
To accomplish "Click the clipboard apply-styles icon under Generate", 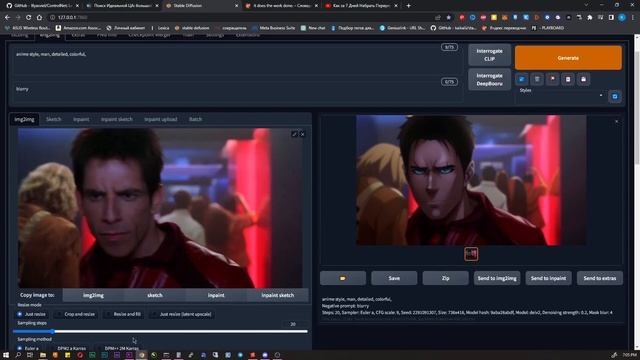I will coord(568,79).
